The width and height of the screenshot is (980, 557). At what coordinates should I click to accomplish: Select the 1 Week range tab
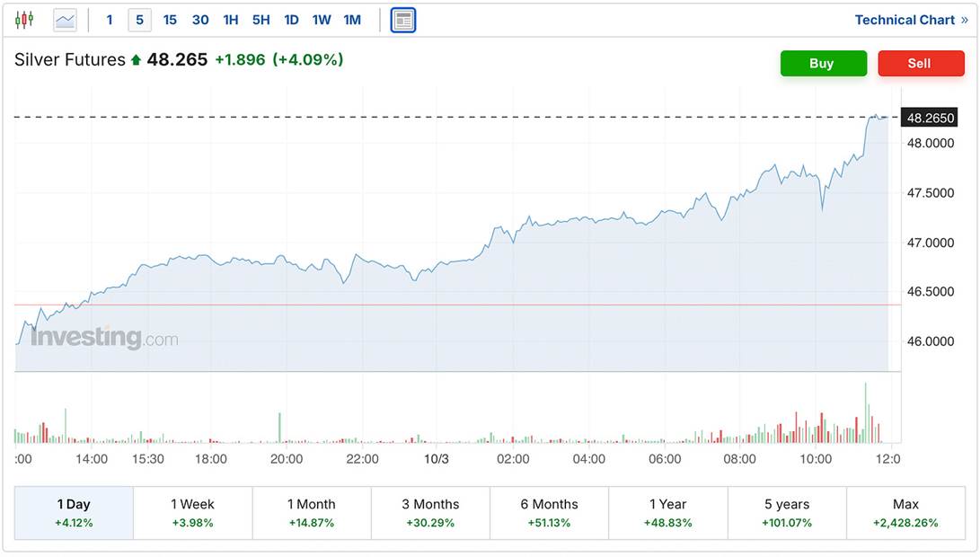(x=192, y=512)
